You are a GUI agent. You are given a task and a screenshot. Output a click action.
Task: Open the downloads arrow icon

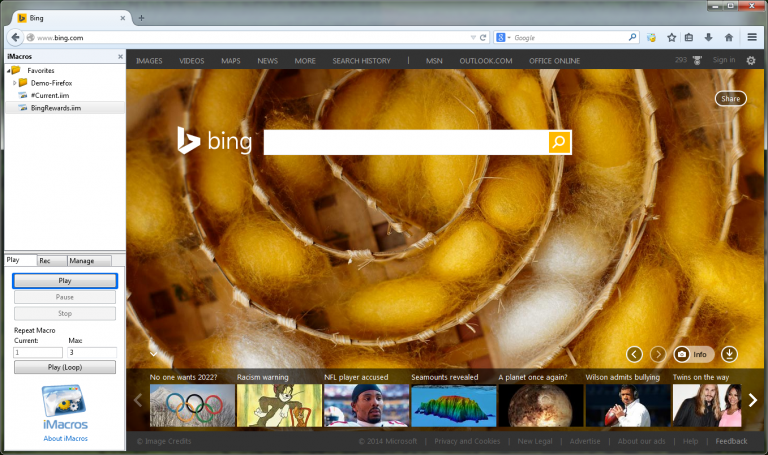[x=708, y=37]
